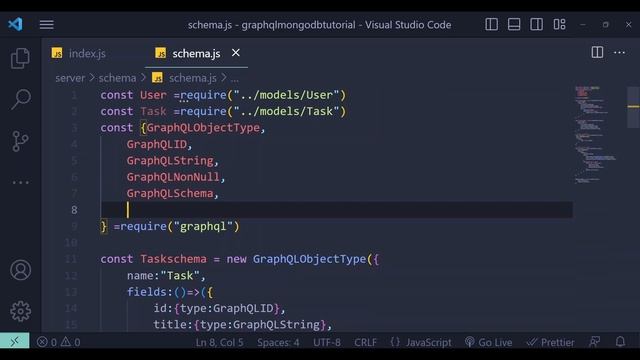The height and width of the screenshot is (360, 640).
Task: Toggle the bottom panel layout button
Action: point(514,24)
